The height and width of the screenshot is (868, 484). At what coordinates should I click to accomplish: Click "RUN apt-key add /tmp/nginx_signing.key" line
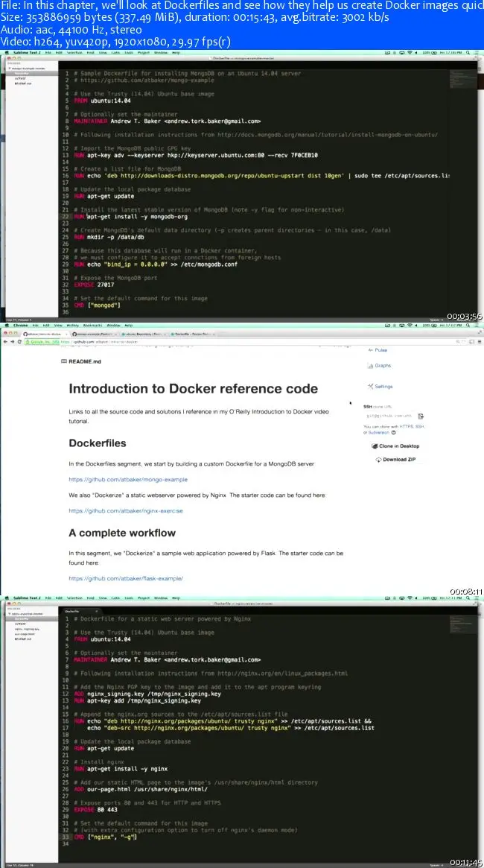pos(137,700)
